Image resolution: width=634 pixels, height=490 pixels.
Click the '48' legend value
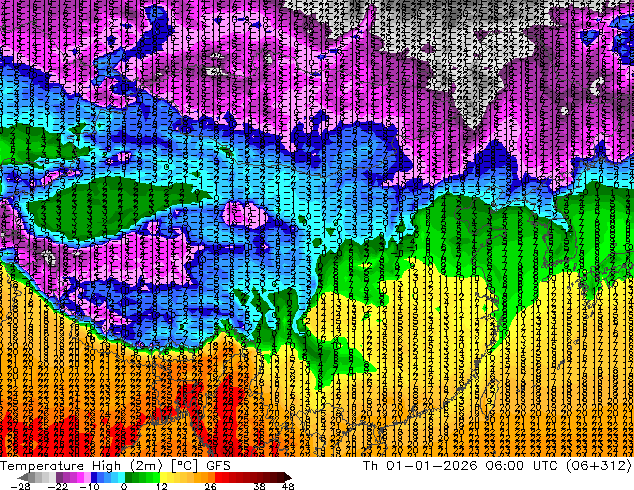(288, 486)
